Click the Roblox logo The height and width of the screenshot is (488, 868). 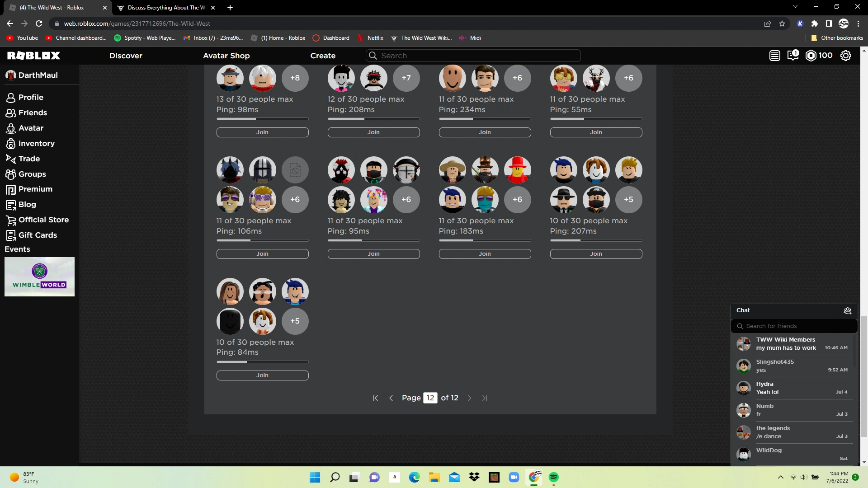[x=33, y=56]
